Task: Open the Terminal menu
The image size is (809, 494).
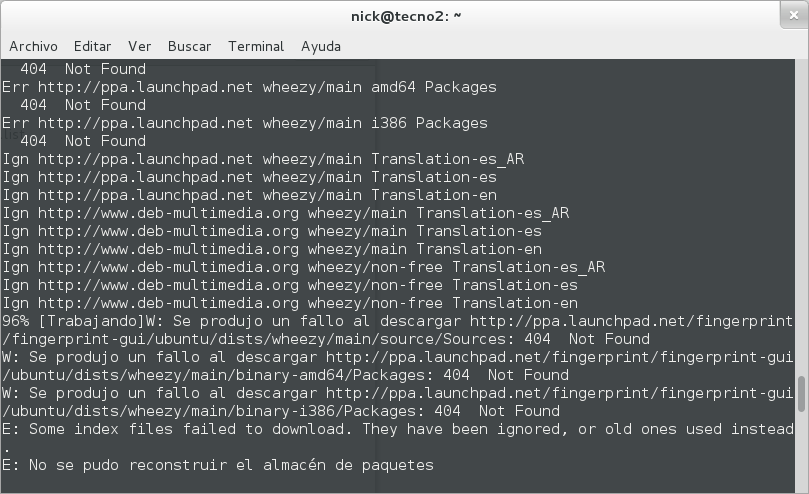Action: pos(256,46)
